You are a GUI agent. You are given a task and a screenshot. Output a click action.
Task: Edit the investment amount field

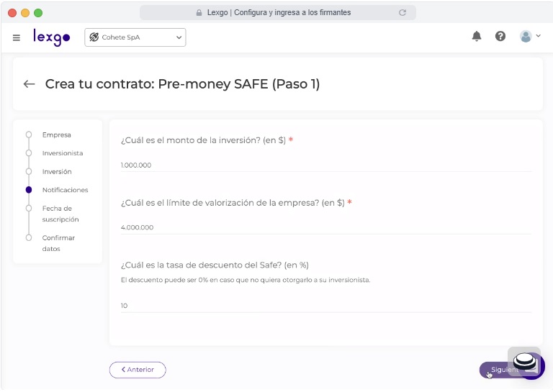(326, 165)
